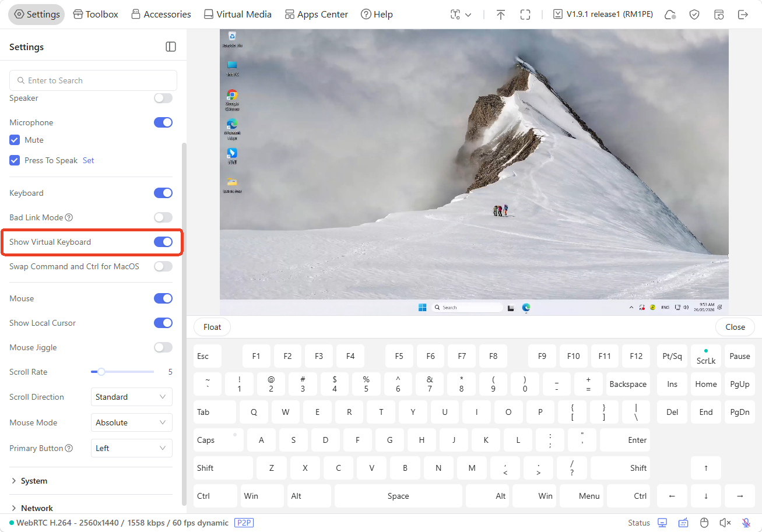Show hidden tray icons on remote taskbar
The image size is (762, 532).
631,307
